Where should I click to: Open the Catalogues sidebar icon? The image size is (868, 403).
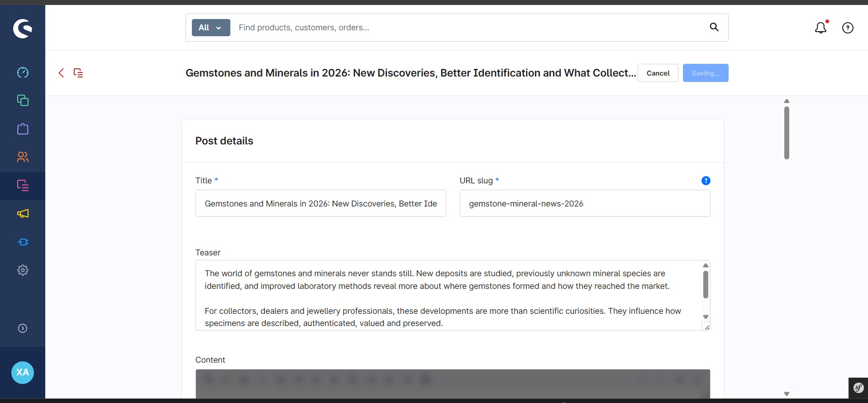click(x=23, y=101)
